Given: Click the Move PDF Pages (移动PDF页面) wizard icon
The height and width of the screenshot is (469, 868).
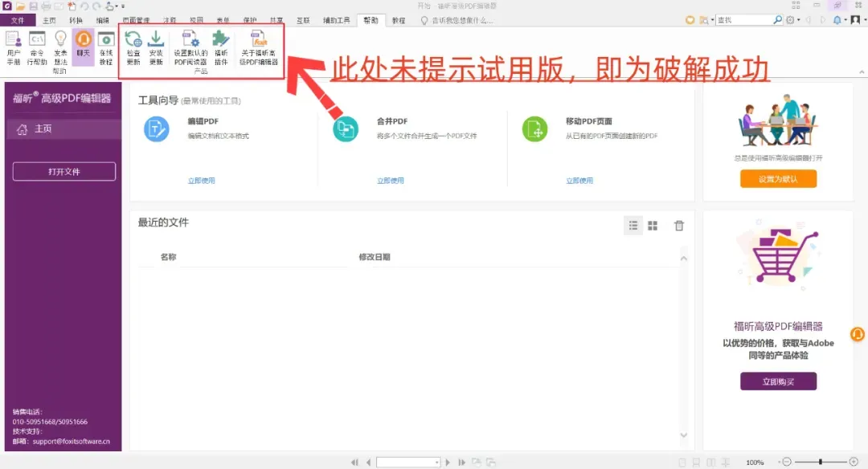Looking at the screenshot, I should pos(534,128).
